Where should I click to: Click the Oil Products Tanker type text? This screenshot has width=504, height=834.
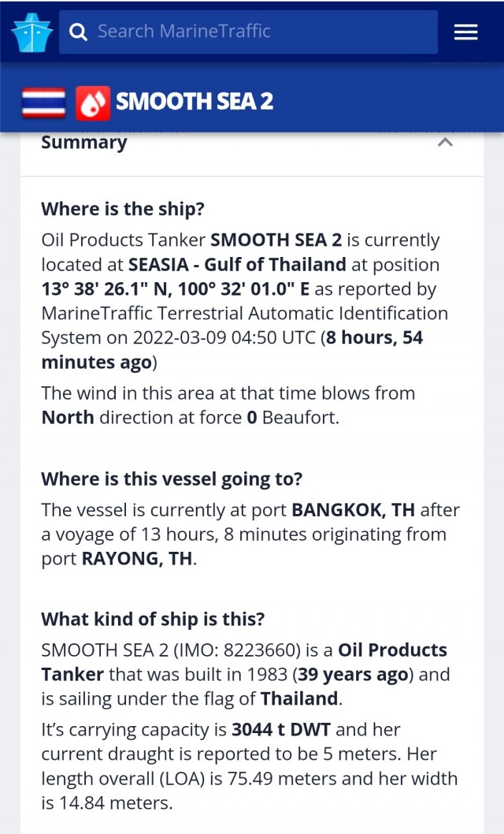click(244, 661)
